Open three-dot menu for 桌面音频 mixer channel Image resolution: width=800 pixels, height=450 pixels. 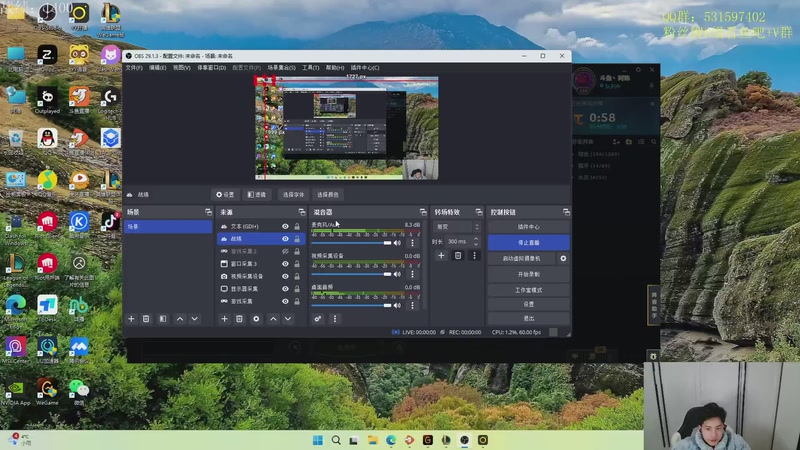click(x=412, y=306)
